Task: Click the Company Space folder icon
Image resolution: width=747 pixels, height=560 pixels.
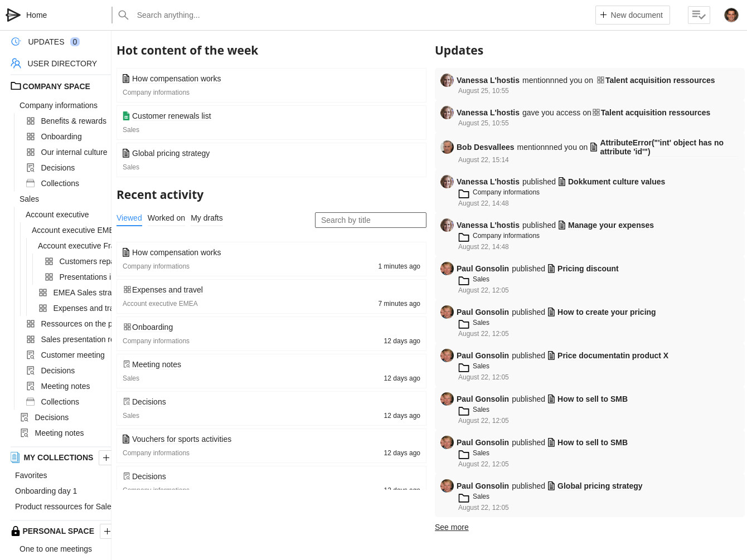Action: (x=16, y=86)
